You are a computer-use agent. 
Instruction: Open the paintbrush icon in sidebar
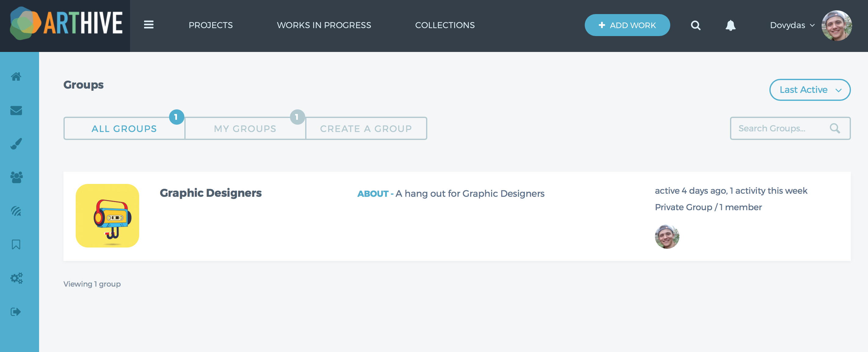point(16,144)
